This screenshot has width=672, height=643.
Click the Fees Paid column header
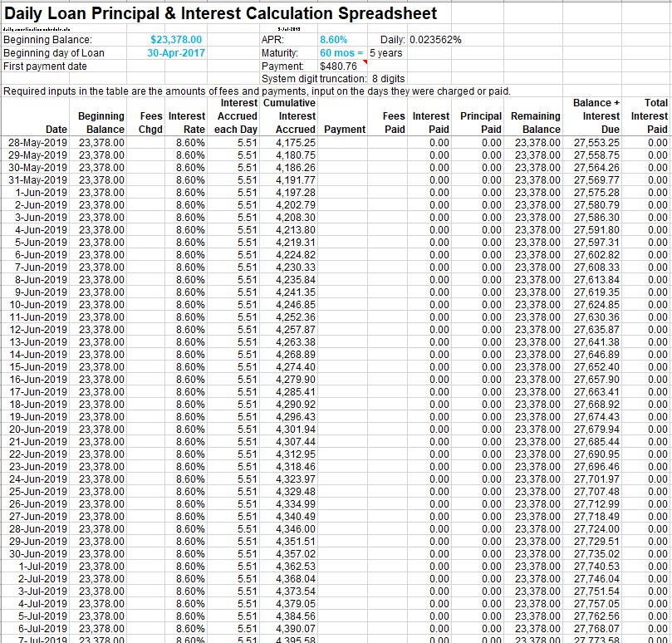coord(394,123)
